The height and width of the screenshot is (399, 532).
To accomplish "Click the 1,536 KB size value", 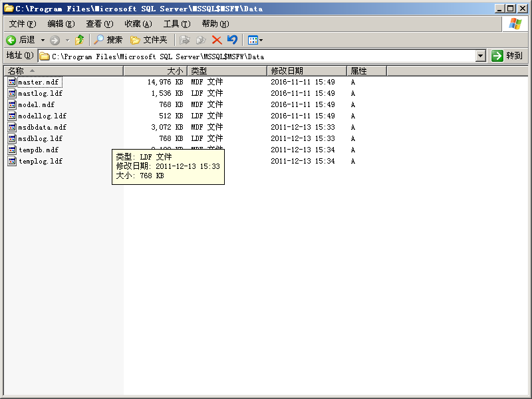I will click(168, 93).
